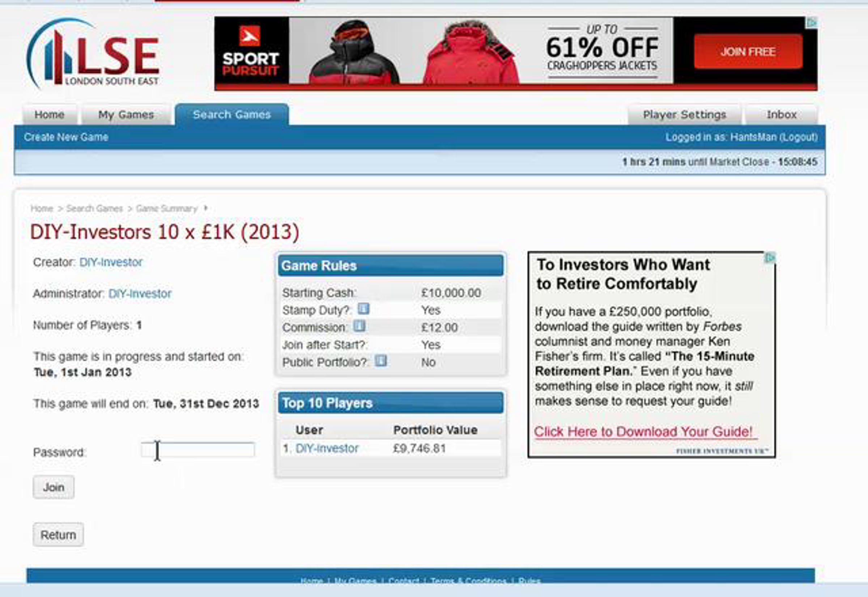Click the Public Portfolio info icon
The image size is (868, 597).
click(380, 361)
